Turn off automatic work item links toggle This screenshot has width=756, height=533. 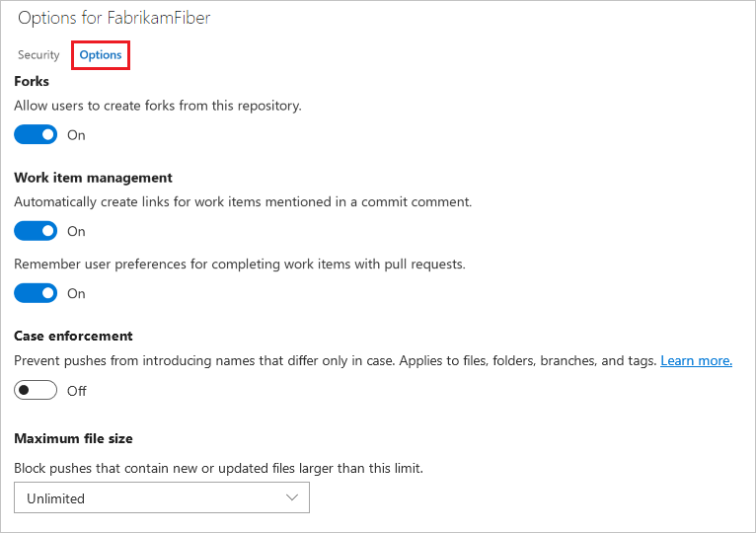(36, 231)
